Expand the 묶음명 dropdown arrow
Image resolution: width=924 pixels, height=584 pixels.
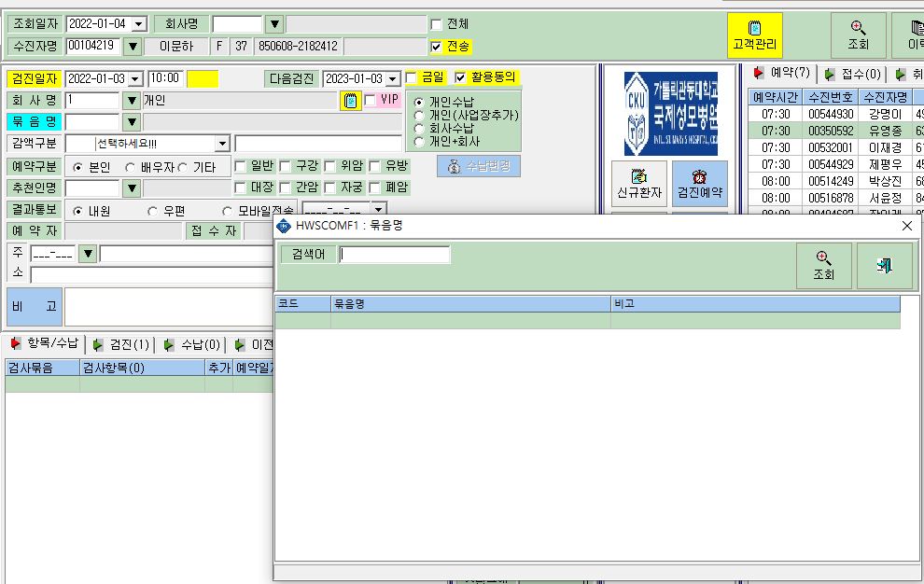132,122
